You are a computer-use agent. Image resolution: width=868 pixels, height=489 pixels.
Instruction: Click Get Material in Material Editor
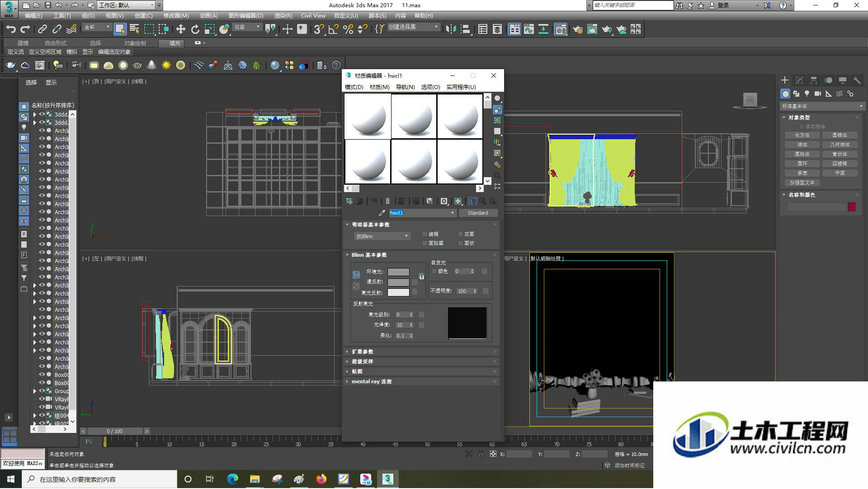pyautogui.click(x=349, y=201)
